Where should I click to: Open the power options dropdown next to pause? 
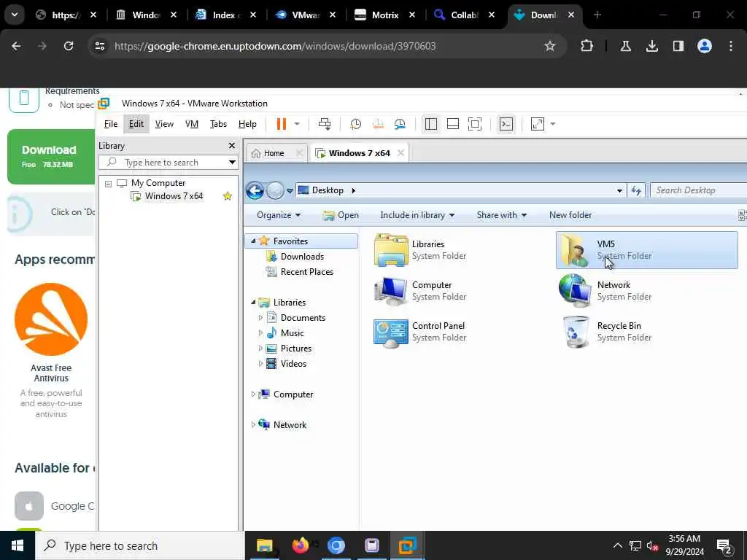tap(297, 124)
